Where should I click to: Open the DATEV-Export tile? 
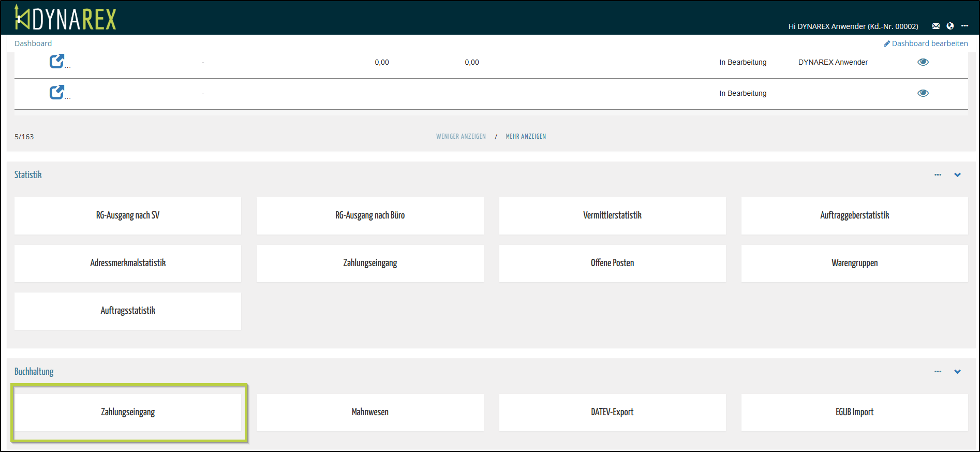pos(612,412)
